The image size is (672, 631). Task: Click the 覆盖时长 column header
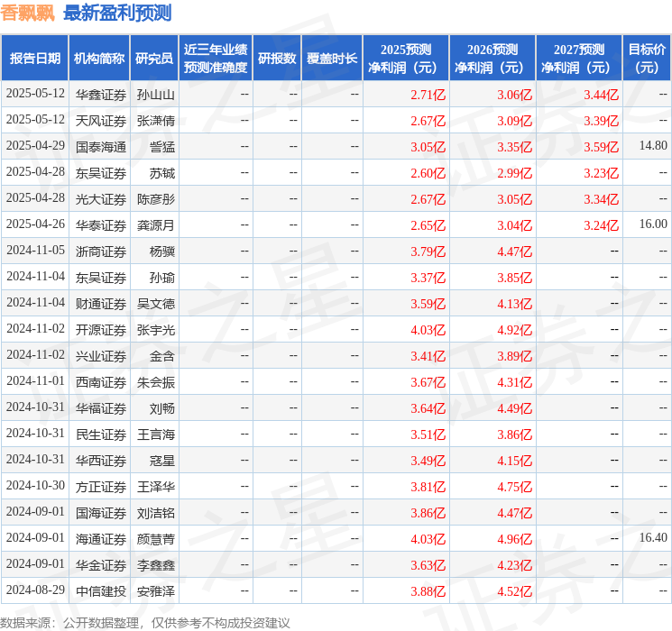332,59
